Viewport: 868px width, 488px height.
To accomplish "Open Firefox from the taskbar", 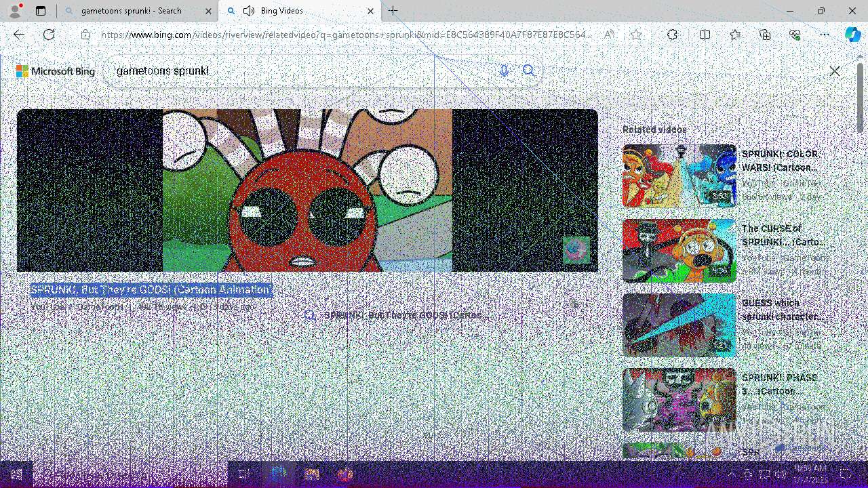I will coord(344,474).
